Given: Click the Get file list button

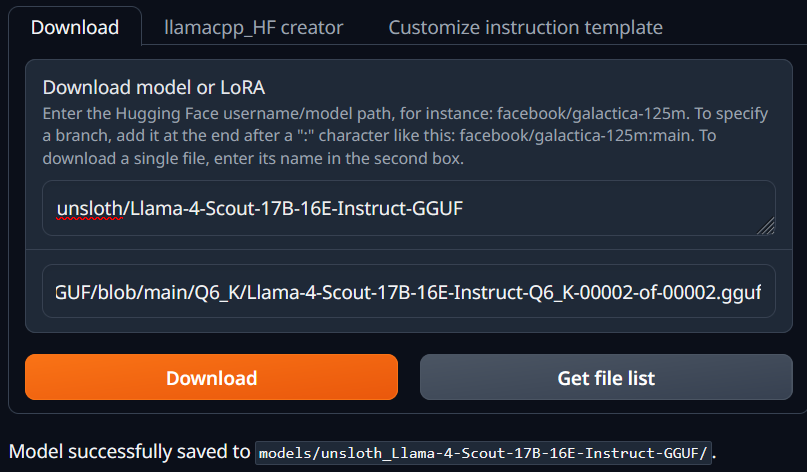Looking at the screenshot, I should click(606, 377).
